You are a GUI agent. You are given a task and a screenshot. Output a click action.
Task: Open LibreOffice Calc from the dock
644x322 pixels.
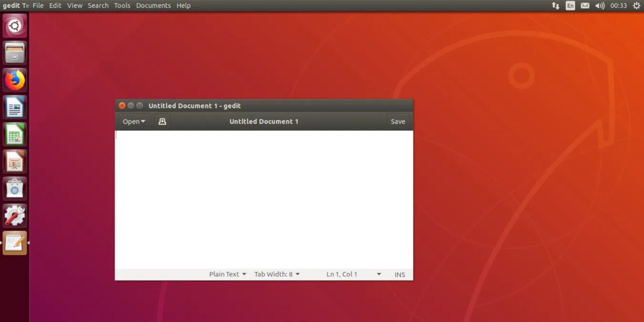click(x=14, y=134)
